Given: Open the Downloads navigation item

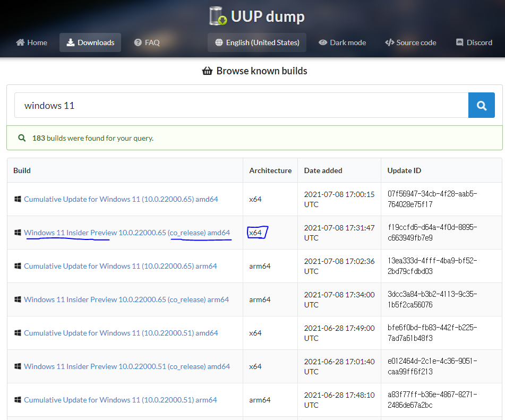Looking at the screenshot, I should coord(90,42).
